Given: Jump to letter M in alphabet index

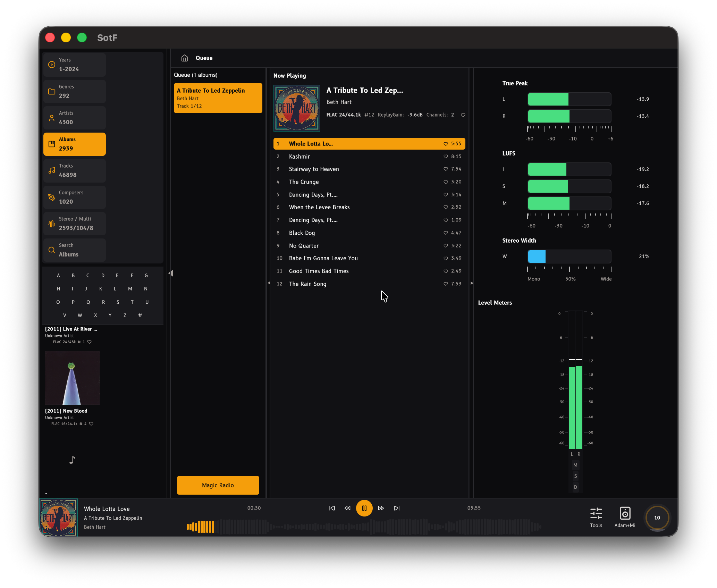Looking at the screenshot, I should [x=130, y=289].
